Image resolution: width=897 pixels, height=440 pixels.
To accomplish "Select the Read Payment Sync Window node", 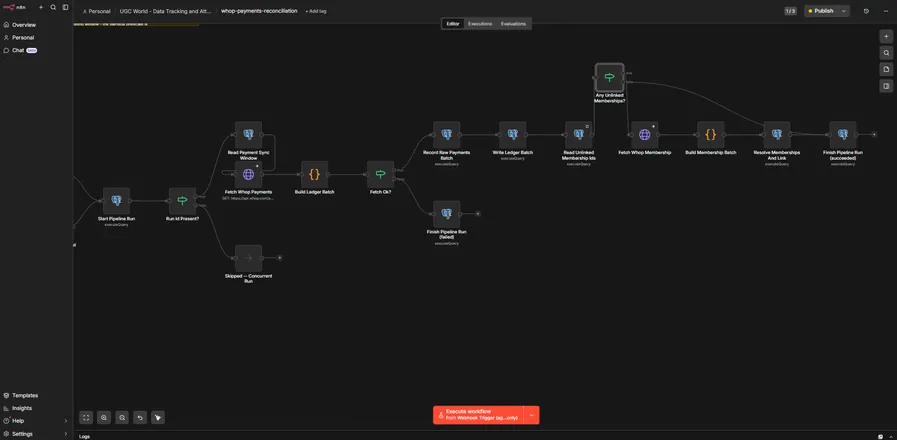I will 248,135.
